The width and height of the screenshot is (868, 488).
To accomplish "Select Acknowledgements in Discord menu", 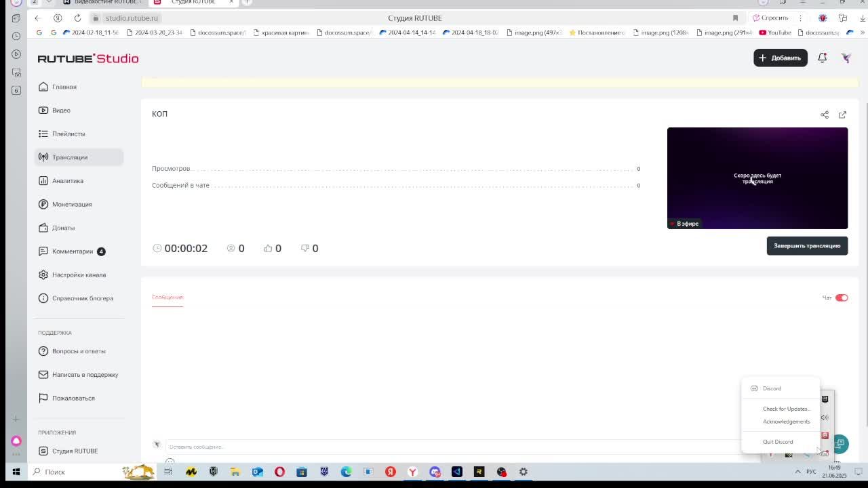I will coord(786,422).
